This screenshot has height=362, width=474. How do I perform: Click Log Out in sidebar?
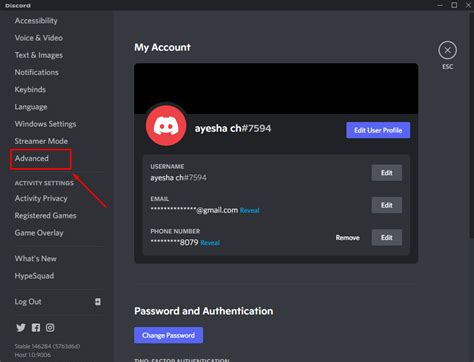(x=28, y=302)
